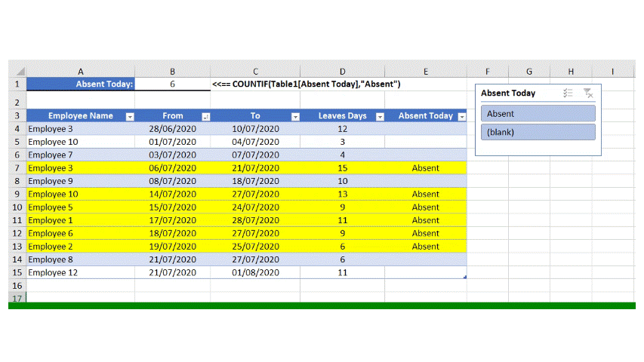Select the Employee 1 cell
This screenshot has height=362, width=644.
[x=81, y=220]
